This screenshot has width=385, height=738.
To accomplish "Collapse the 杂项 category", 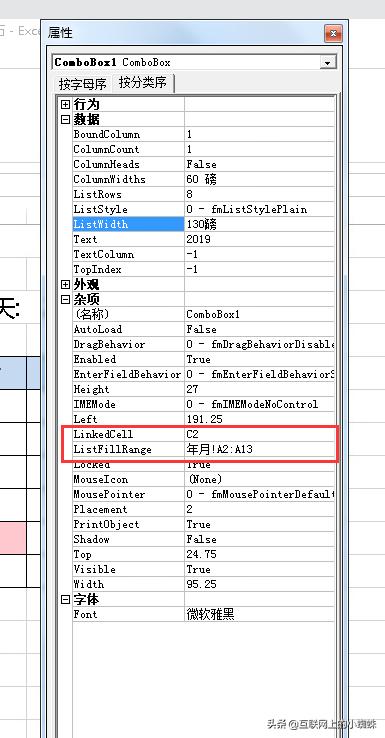I will pos(65,299).
